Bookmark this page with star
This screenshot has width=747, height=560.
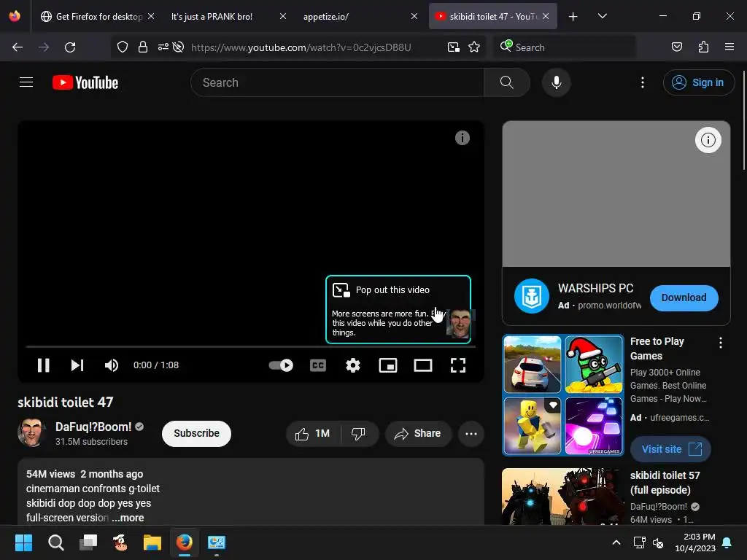pyautogui.click(x=474, y=47)
